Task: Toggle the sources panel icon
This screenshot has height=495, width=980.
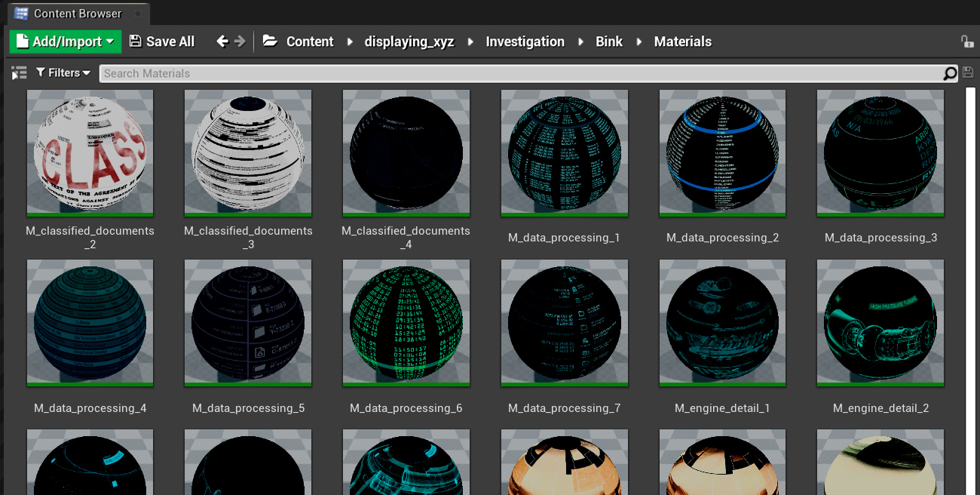Action: (19, 73)
